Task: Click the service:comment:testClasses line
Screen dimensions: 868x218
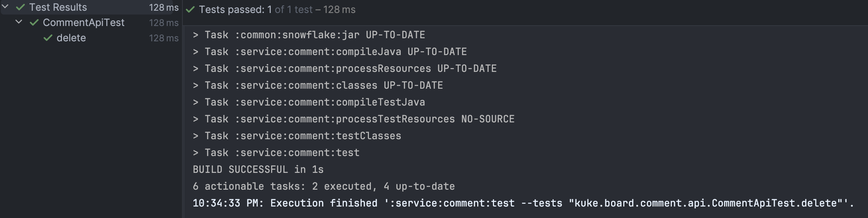Action: click(297, 136)
